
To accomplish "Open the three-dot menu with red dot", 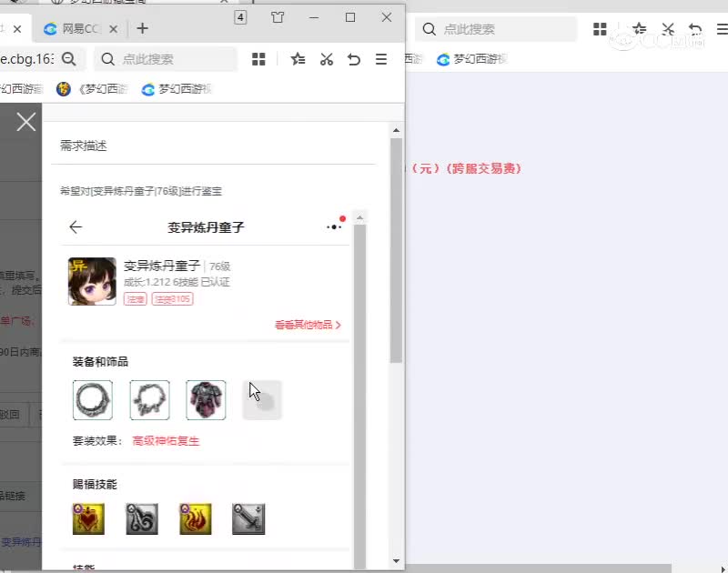I will coord(336,225).
